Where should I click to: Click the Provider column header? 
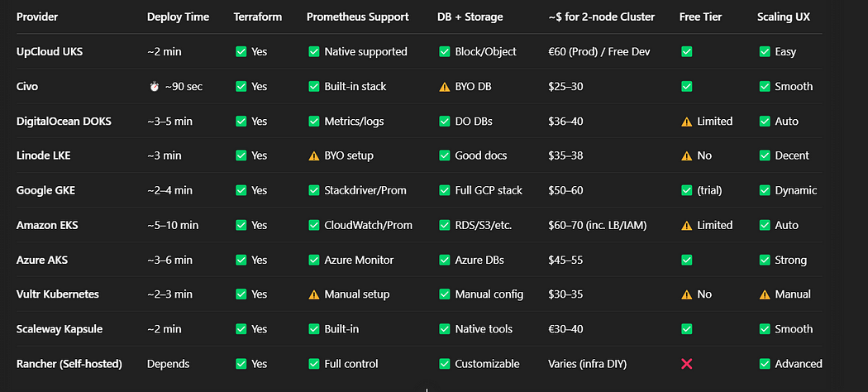point(37,17)
